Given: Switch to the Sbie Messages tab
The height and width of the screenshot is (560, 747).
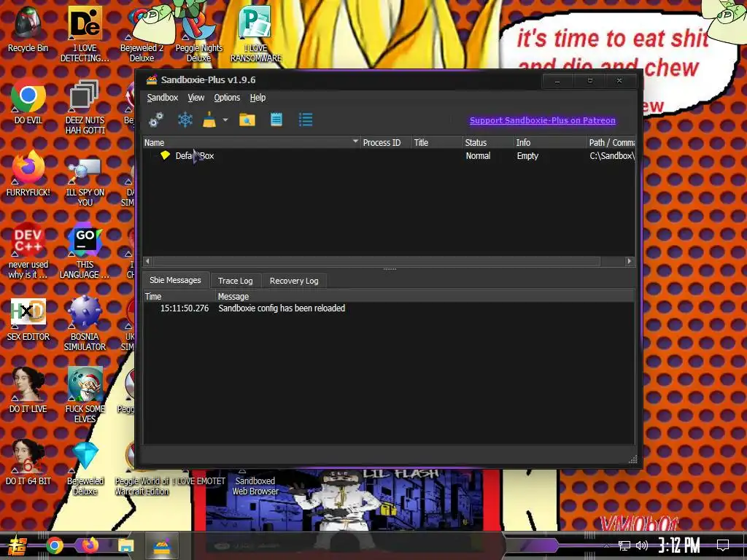Looking at the screenshot, I should tap(175, 280).
